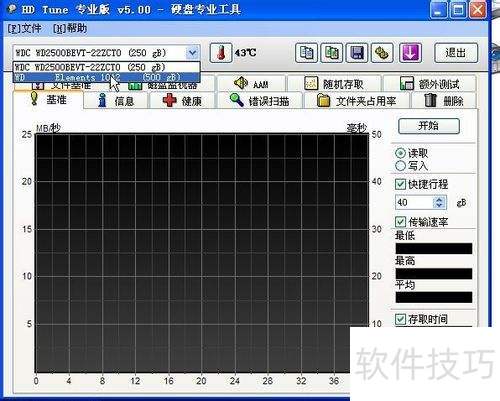Toggle the 存取时间 access time checkbox
500x401 pixels.
point(400,319)
